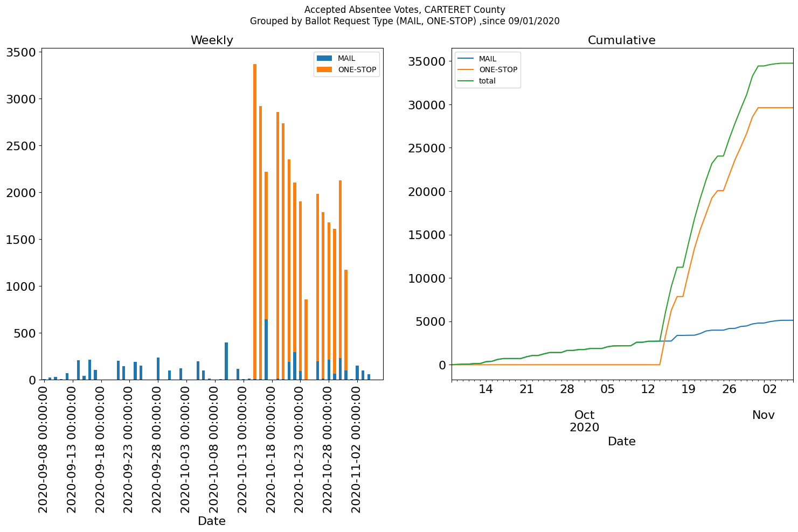Click the green total line swatch in Cumulative legend
Image resolution: width=798 pixels, height=532 pixels.
(466, 81)
